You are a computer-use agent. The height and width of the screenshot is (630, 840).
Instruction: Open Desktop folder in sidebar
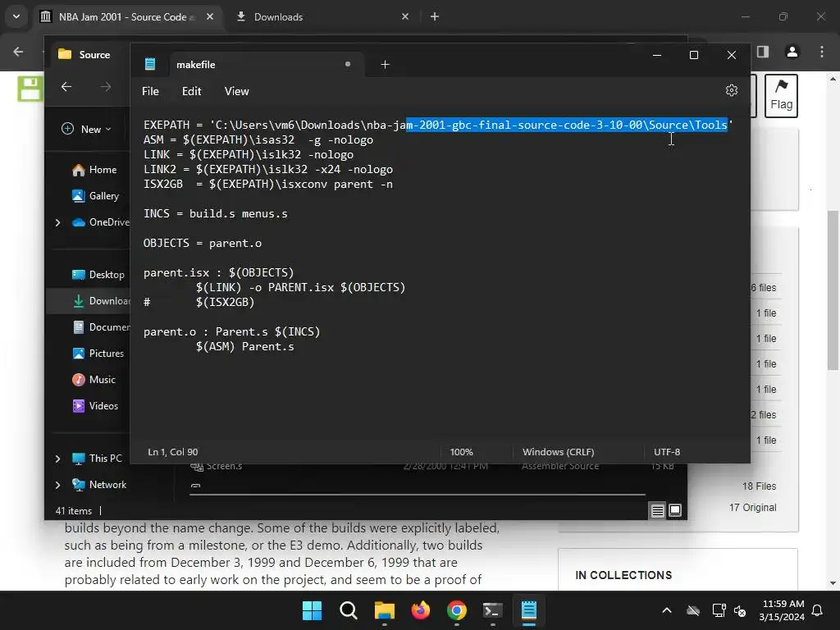(x=98, y=275)
